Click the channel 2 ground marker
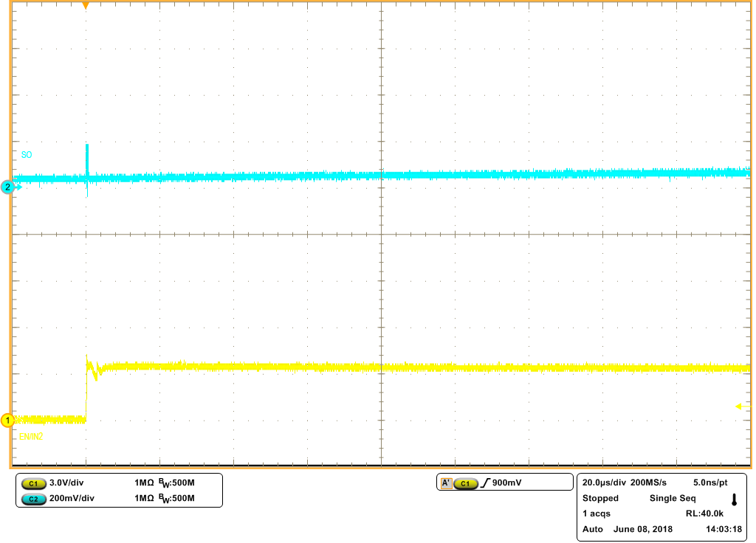 tap(7, 187)
